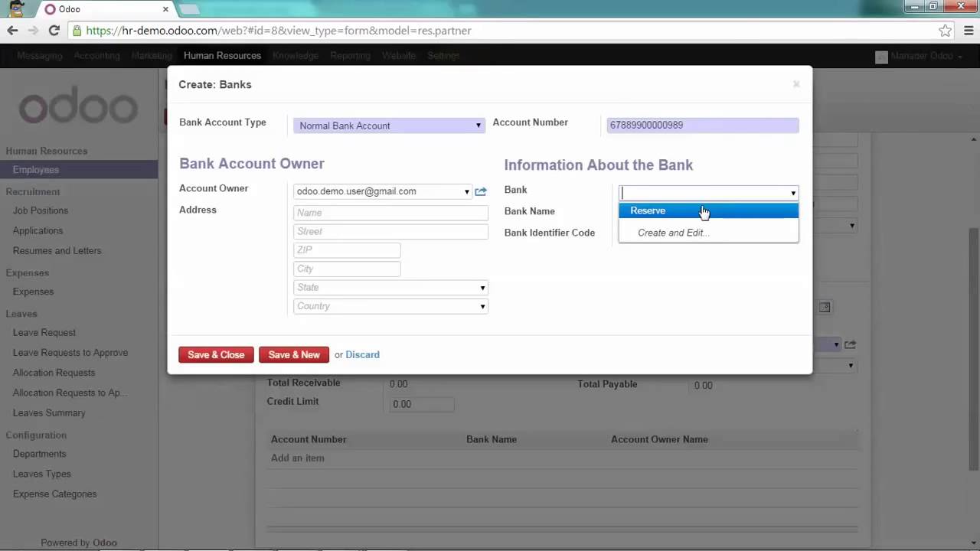Open Leaves Summary in sidebar
This screenshot has height=551, width=980.
click(x=49, y=412)
